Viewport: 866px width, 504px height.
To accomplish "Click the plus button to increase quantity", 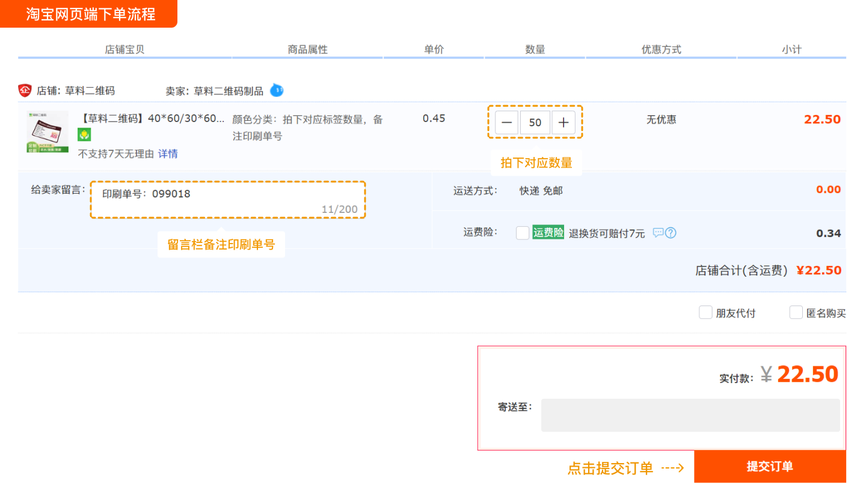I will [564, 123].
